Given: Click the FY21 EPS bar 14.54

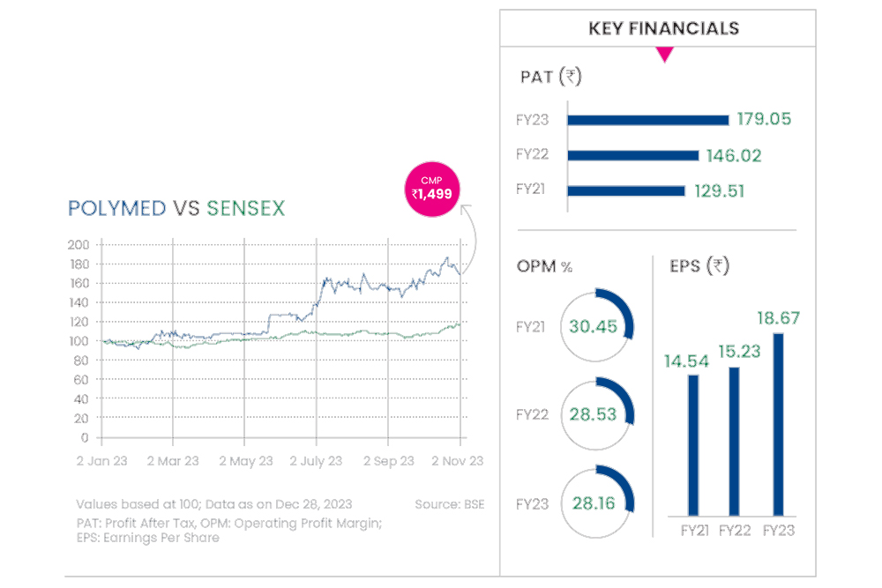Looking at the screenshot, I should (692, 444).
